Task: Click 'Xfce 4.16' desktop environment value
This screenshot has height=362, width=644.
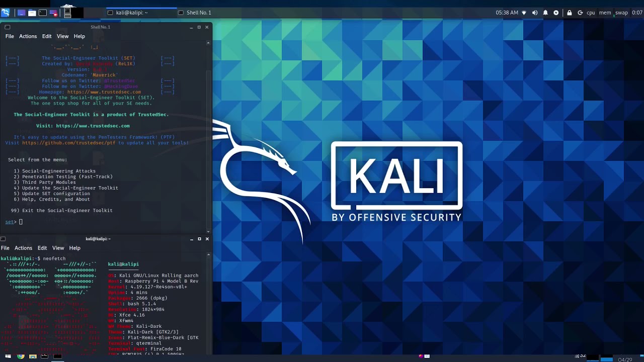Action: click(132, 315)
